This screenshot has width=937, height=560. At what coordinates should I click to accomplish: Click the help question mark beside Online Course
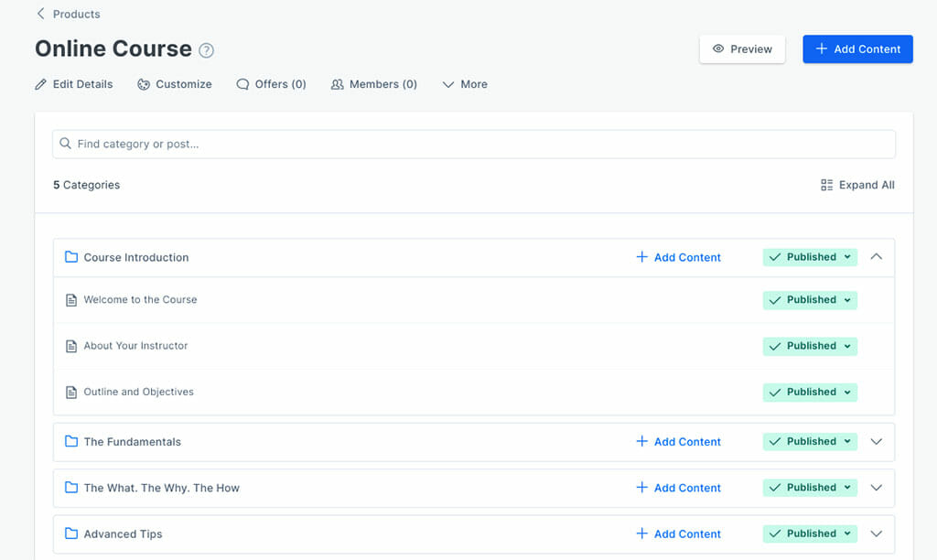click(206, 50)
